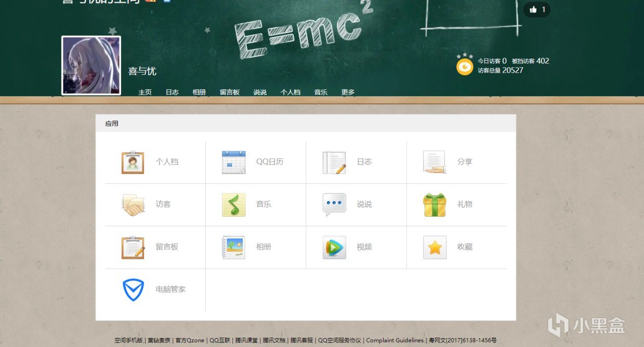Click the 电脑管家 text label
This screenshot has width=644, height=347.
[x=170, y=289]
